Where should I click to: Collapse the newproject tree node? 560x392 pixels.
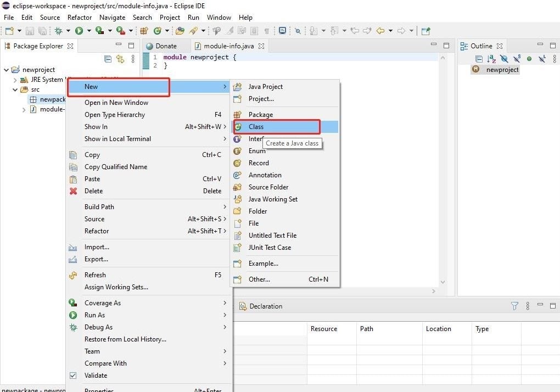tap(7, 70)
